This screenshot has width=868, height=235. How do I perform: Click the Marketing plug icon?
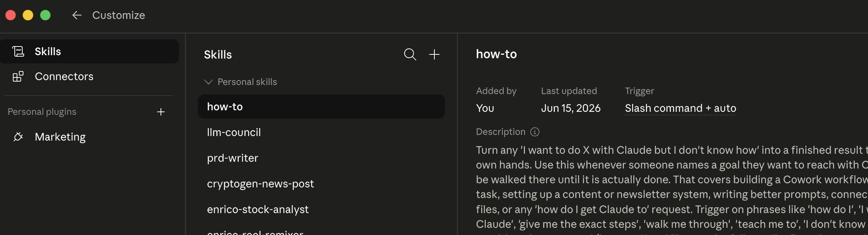[18, 136]
